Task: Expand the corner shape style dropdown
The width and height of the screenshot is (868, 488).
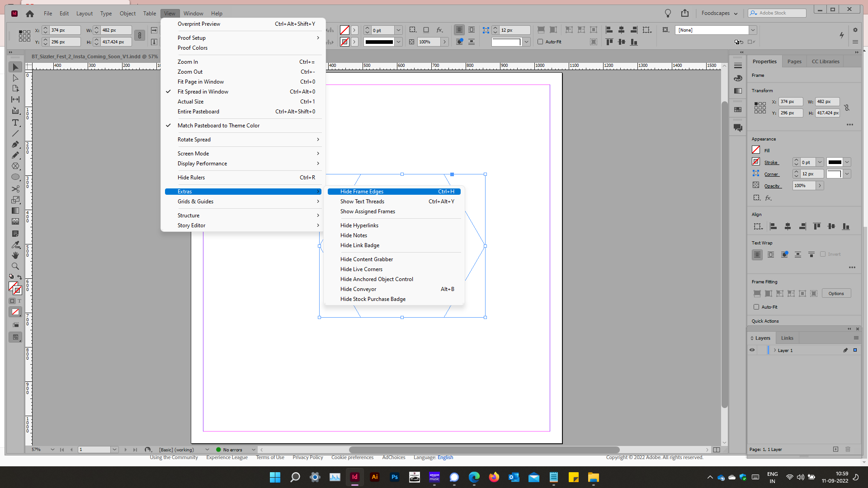Action: click(x=848, y=174)
